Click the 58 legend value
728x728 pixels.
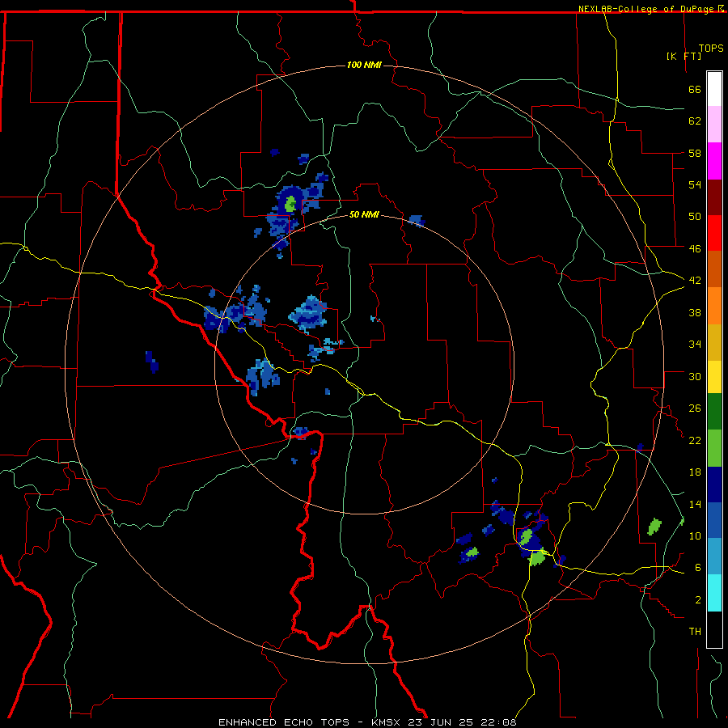tap(695, 153)
